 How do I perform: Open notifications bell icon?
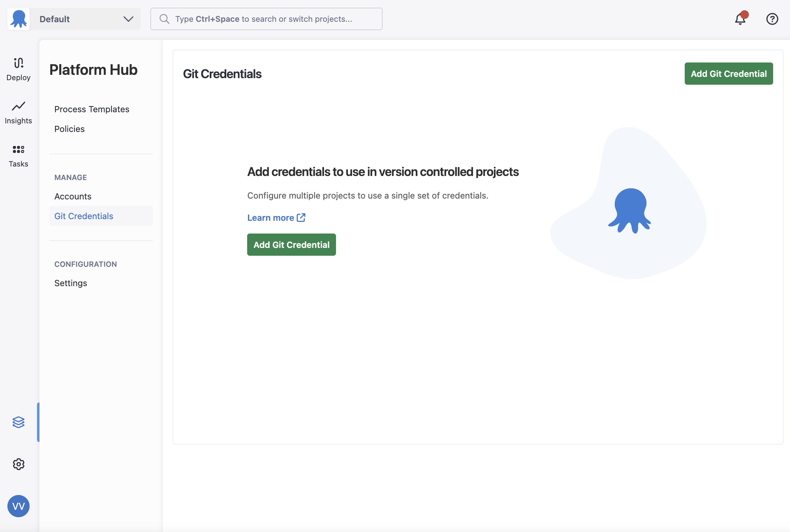(740, 19)
